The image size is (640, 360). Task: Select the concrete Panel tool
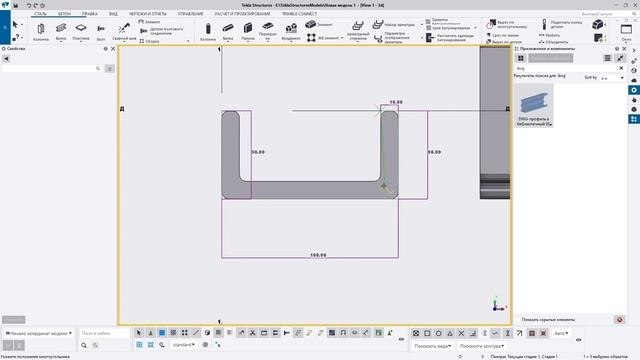point(248,31)
